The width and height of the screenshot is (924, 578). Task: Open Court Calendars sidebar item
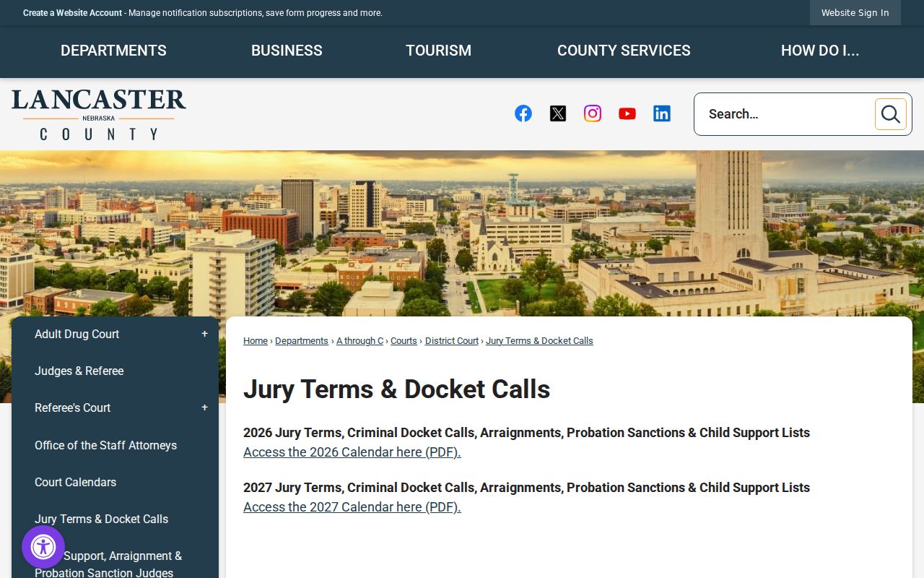tap(75, 482)
